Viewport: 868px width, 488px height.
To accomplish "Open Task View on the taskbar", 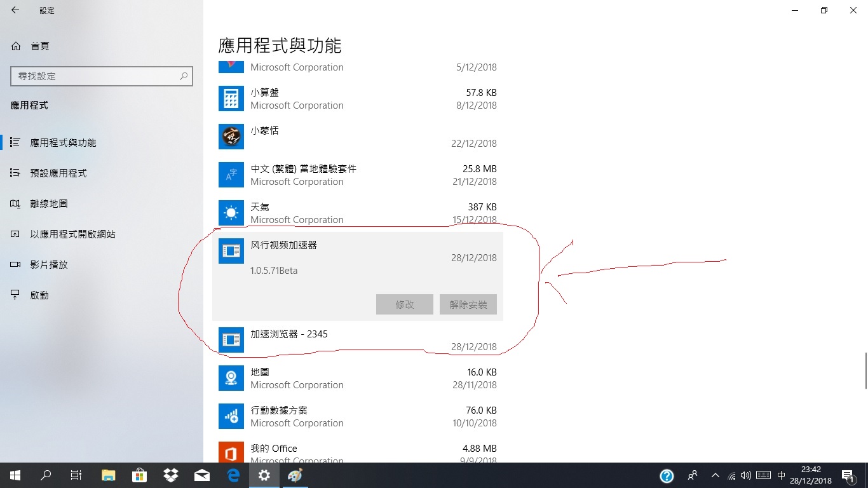I will coord(76,475).
